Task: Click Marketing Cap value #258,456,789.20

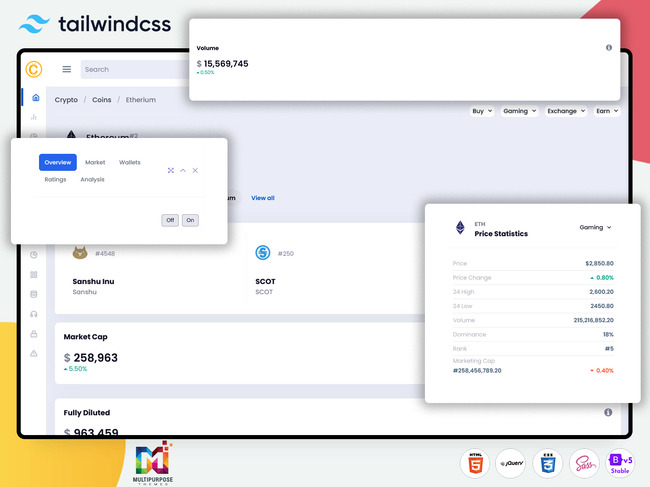Action: (477, 371)
